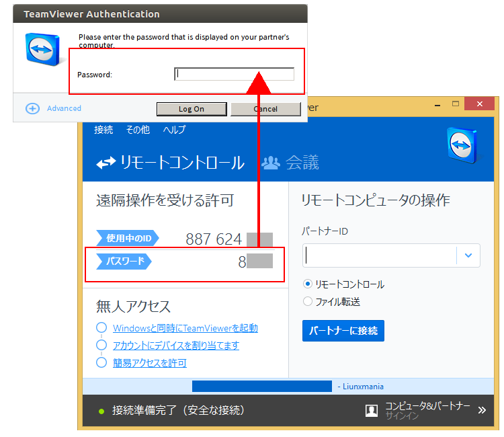Click 遠隔操作を受ける許可 heading
The width and height of the screenshot is (504, 437).
click(165, 200)
